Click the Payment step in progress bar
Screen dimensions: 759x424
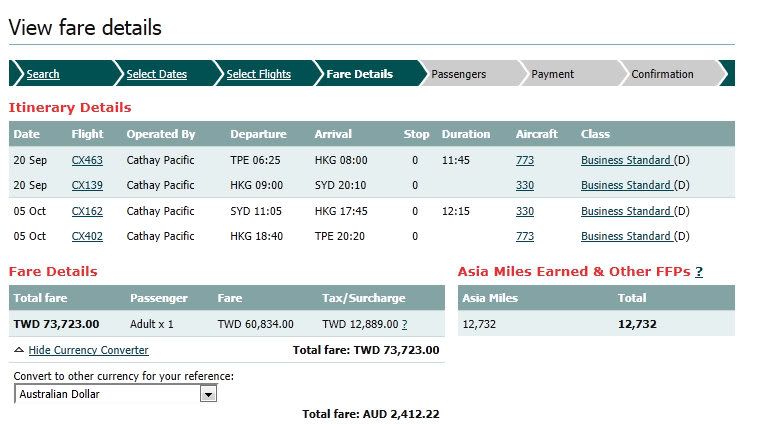[x=552, y=74]
